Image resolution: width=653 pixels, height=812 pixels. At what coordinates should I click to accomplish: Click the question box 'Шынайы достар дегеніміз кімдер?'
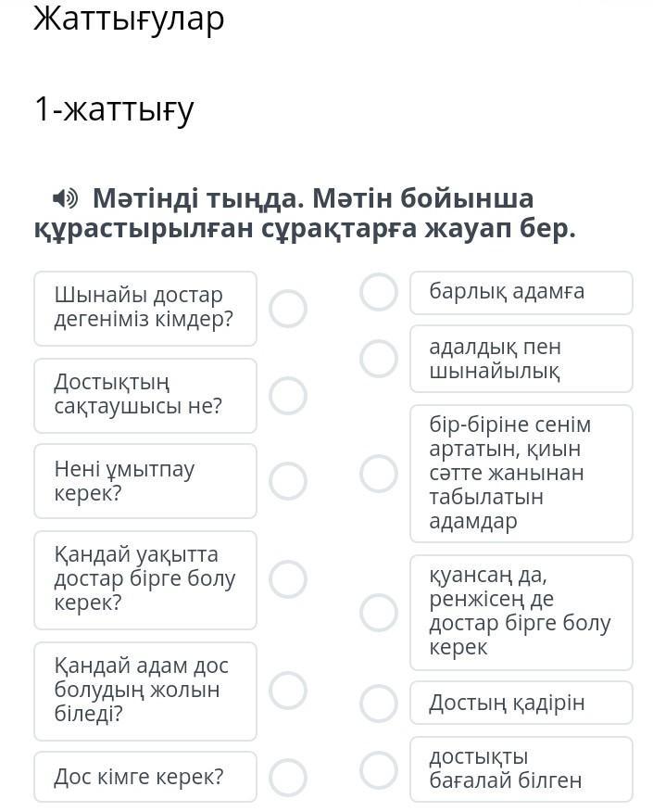coord(145,309)
